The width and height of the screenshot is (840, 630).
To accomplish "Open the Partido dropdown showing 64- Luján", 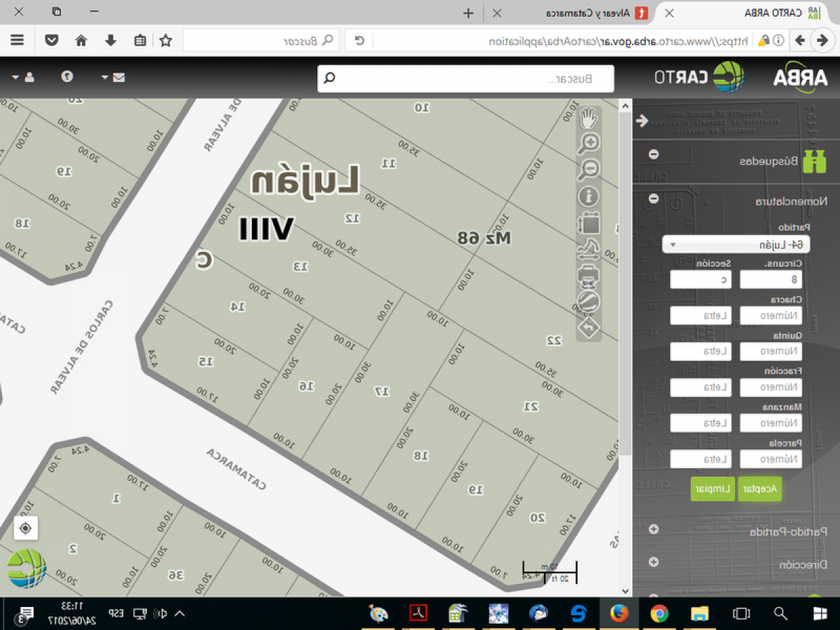I will tap(736, 244).
